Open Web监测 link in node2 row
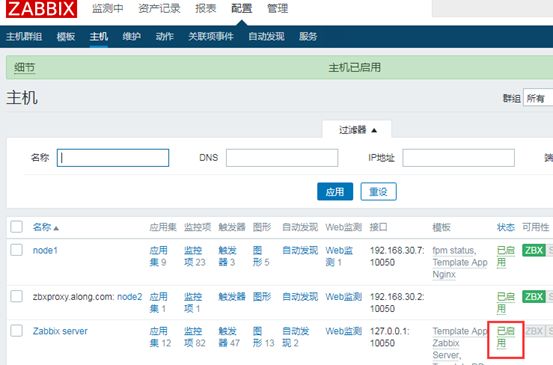The width and height of the screenshot is (553, 365). [344, 297]
